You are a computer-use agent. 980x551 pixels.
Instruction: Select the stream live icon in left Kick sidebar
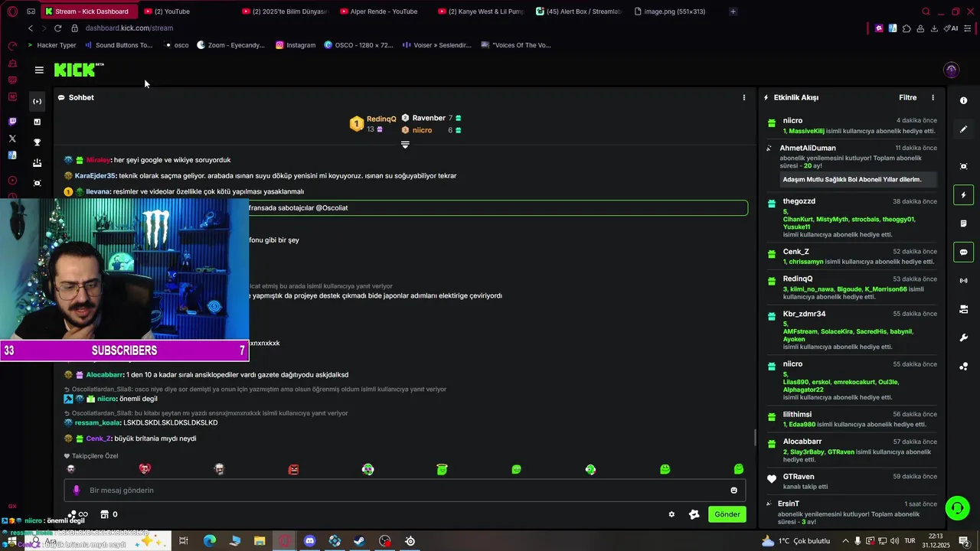pyautogui.click(x=37, y=101)
